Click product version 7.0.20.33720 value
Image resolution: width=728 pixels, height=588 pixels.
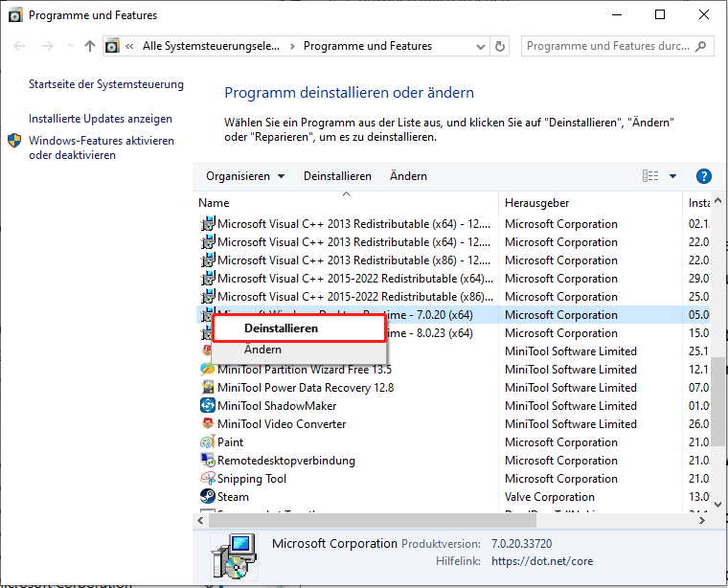pyautogui.click(x=521, y=543)
